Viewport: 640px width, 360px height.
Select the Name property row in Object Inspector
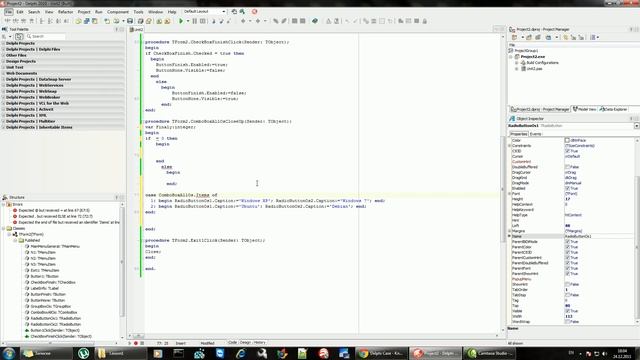click(571, 236)
